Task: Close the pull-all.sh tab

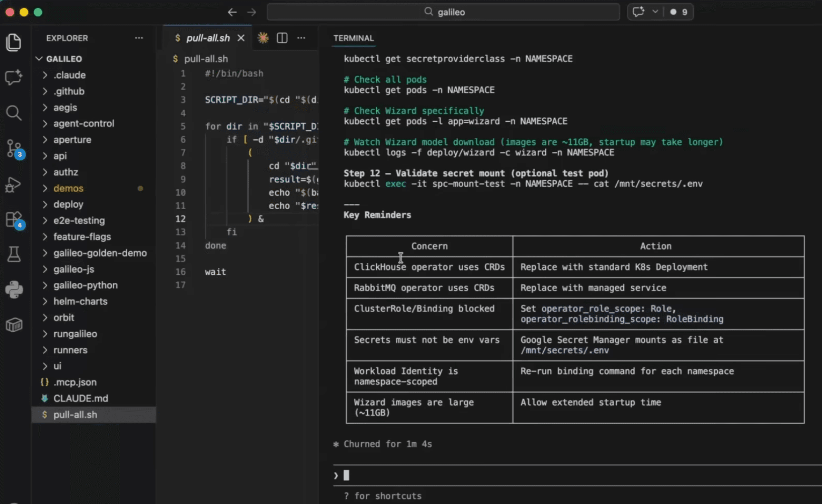Action: [x=241, y=38]
